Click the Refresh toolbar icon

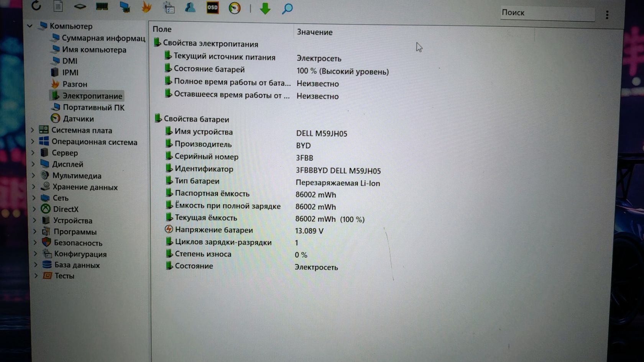[x=36, y=6]
